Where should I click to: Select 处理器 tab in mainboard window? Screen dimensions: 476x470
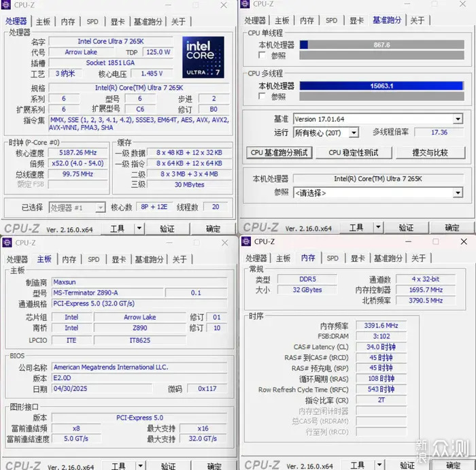tap(17, 260)
